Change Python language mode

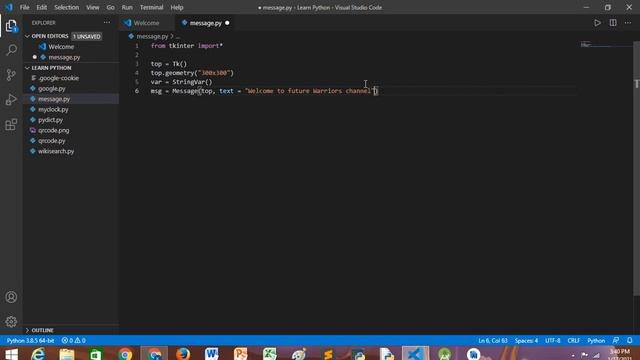(x=596, y=340)
